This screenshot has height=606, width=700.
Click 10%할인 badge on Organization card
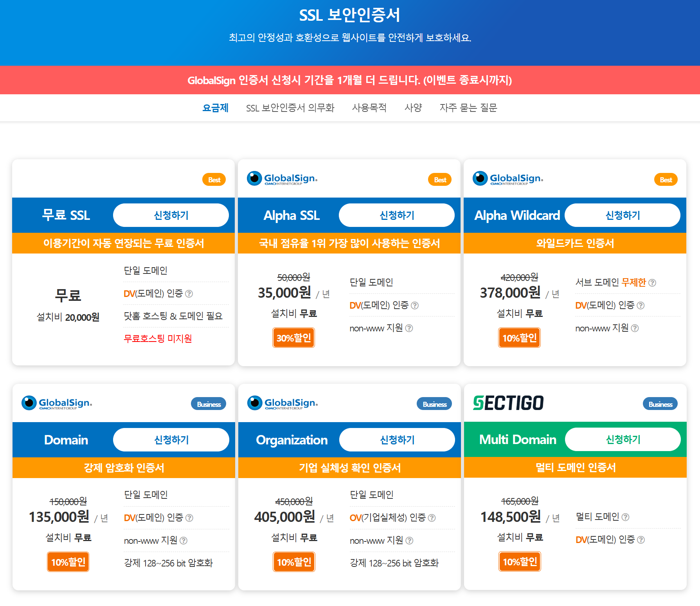294,562
